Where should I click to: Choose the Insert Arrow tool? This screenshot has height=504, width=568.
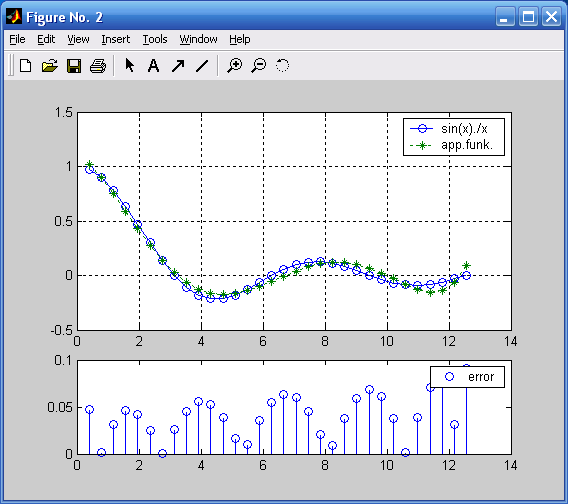178,66
